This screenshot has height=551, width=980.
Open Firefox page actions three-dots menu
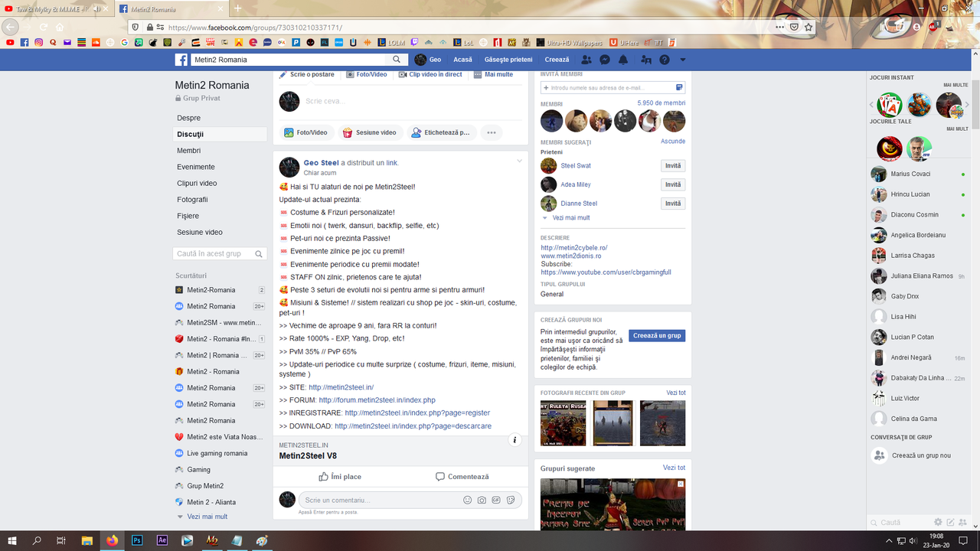coord(779,27)
